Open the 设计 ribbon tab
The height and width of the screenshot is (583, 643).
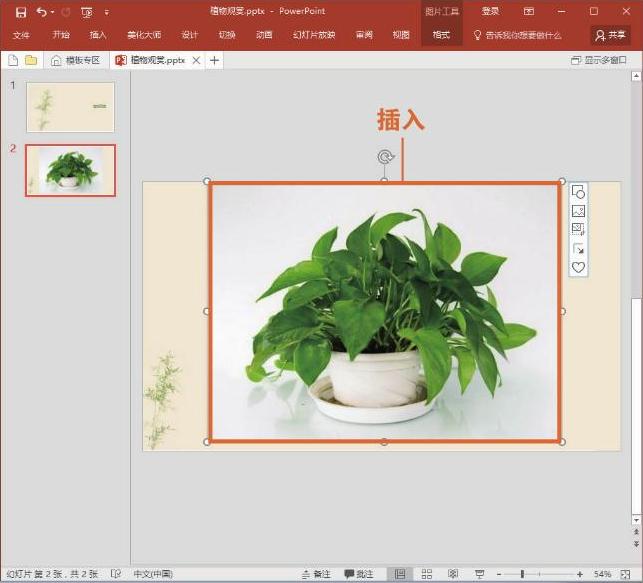(189, 35)
